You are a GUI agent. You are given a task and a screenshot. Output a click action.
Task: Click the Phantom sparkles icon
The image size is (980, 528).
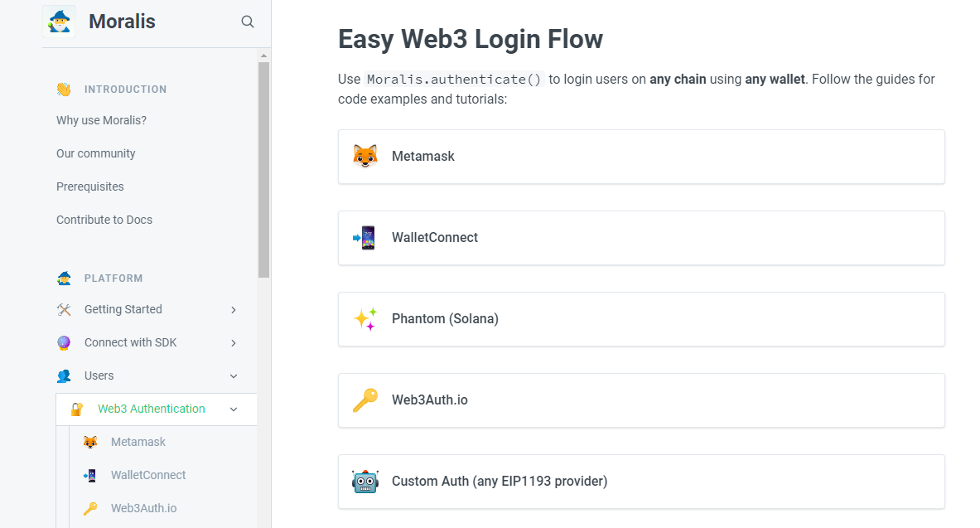pos(364,319)
